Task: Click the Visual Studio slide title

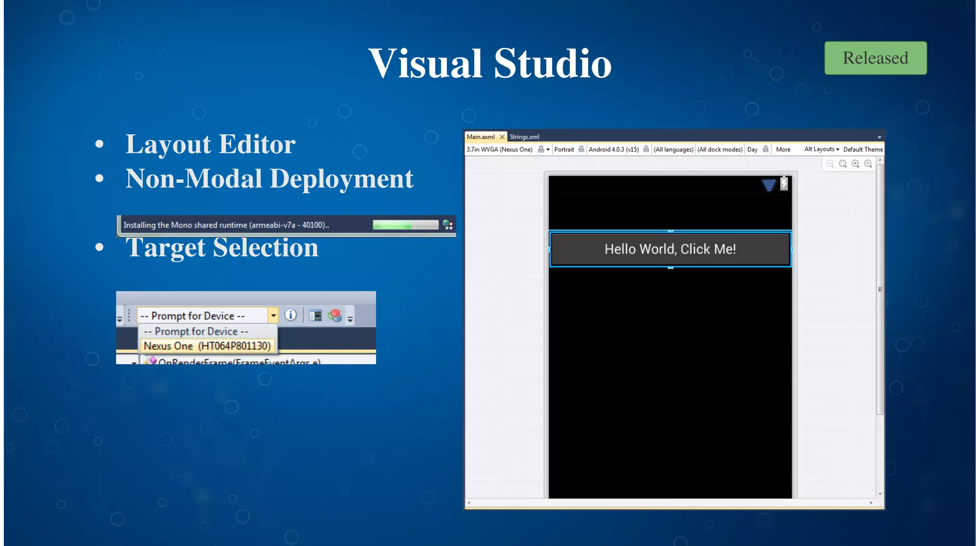Action: click(x=490, y=63)
